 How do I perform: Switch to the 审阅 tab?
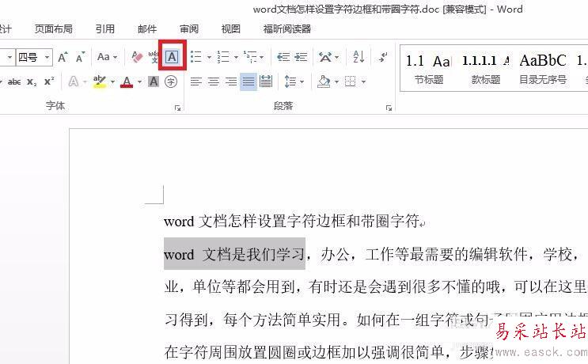pyautogui.click(x=189, y=28)
